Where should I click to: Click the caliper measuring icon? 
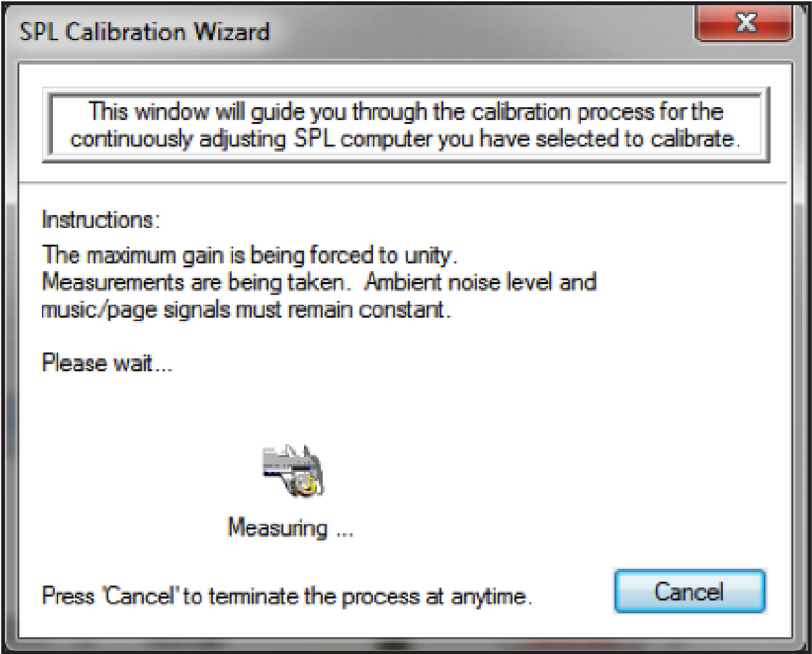pos(292,471)
